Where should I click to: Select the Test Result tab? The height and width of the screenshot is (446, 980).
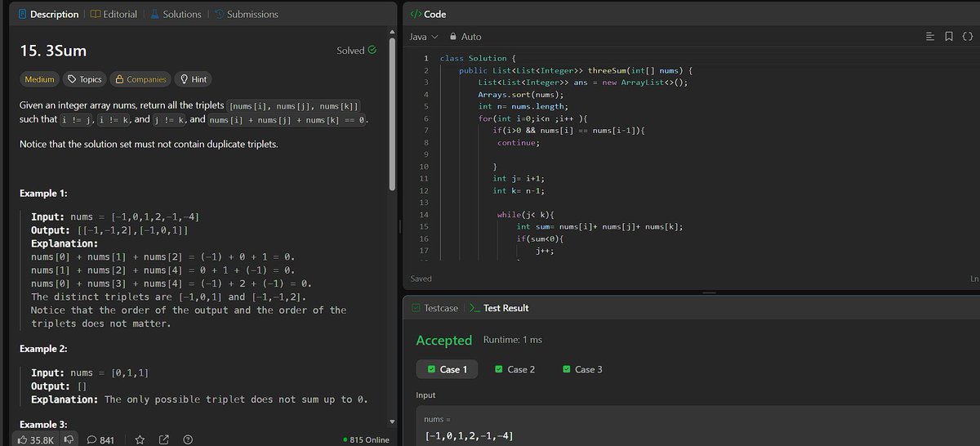pyautogui.click(x=499, y=308)
